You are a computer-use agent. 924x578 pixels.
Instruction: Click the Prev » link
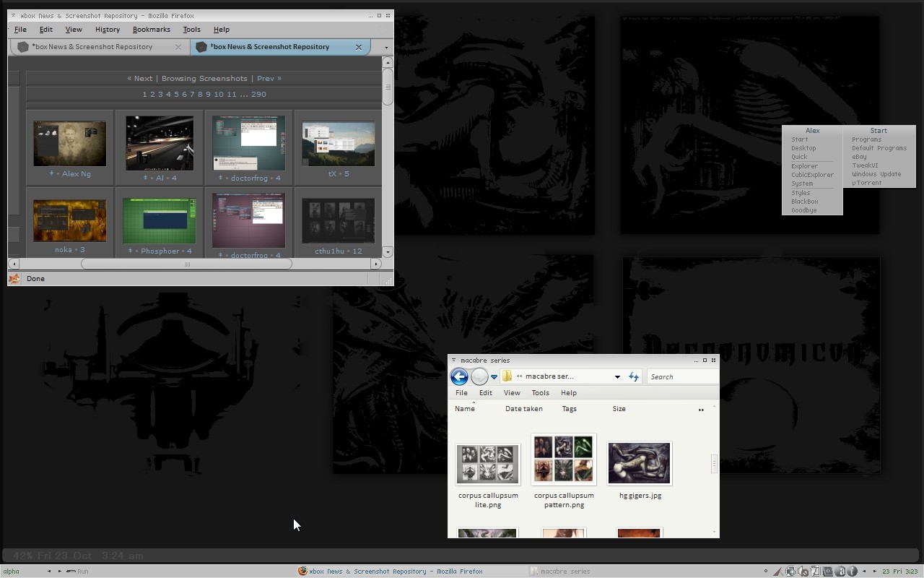tap(269, 78)
